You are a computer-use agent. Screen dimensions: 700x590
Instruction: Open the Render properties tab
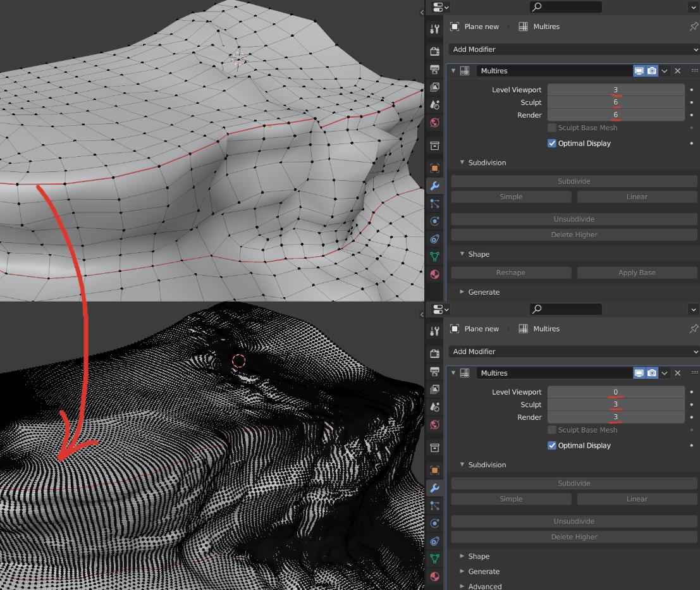point(434,51)
